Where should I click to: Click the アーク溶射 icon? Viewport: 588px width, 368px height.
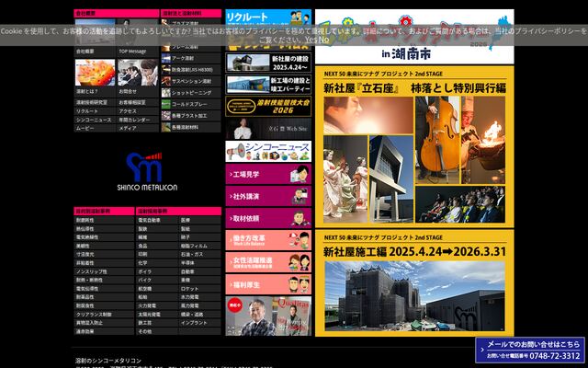click(x=165, y=58)
